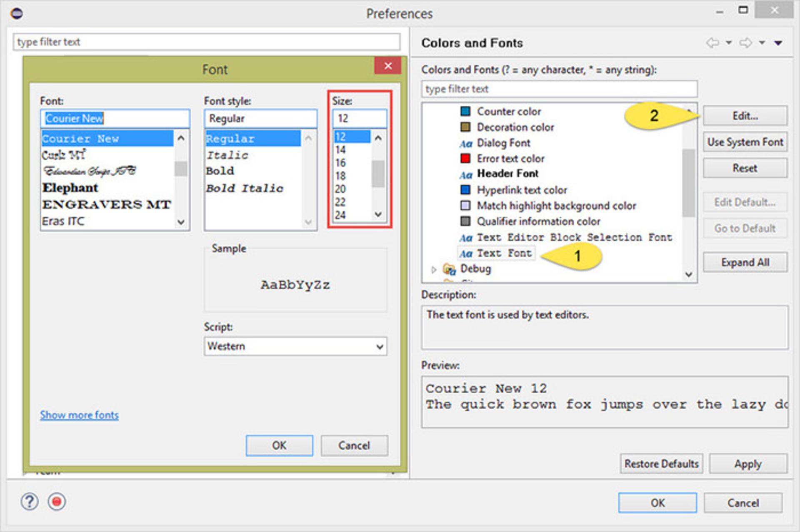Open the back history dropdown arrow
This screenshot has width=800, height=532.
coord(729,43)
